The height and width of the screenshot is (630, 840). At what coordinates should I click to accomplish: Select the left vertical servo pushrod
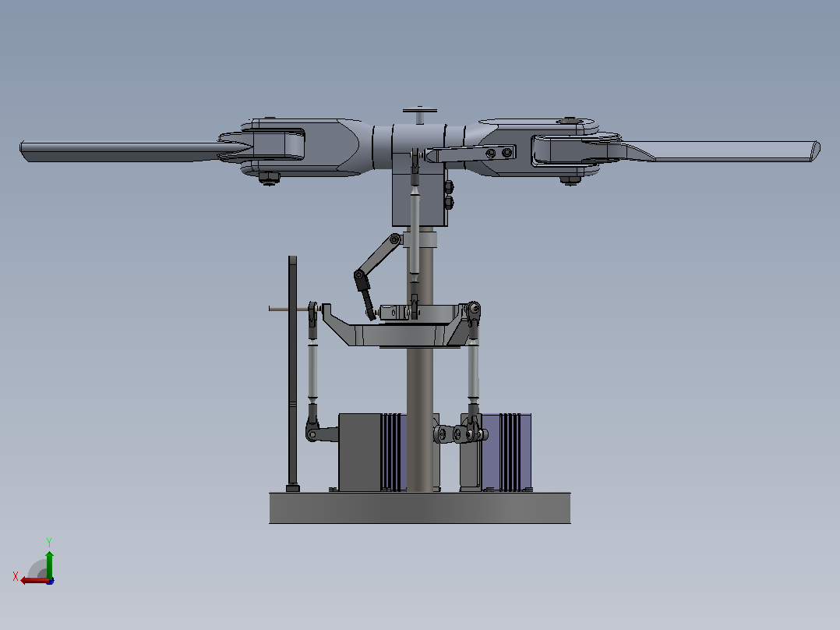tap(313, 370)
